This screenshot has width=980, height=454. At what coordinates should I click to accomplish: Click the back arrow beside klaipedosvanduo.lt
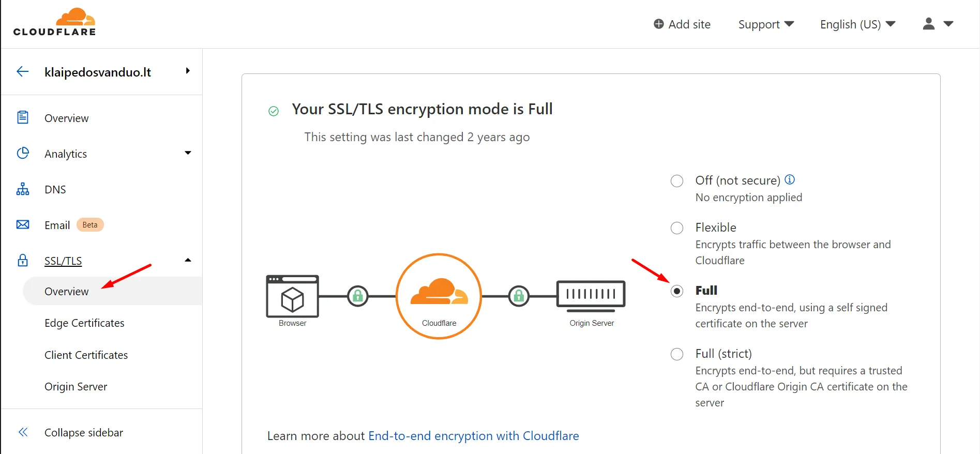coord(22,71)
